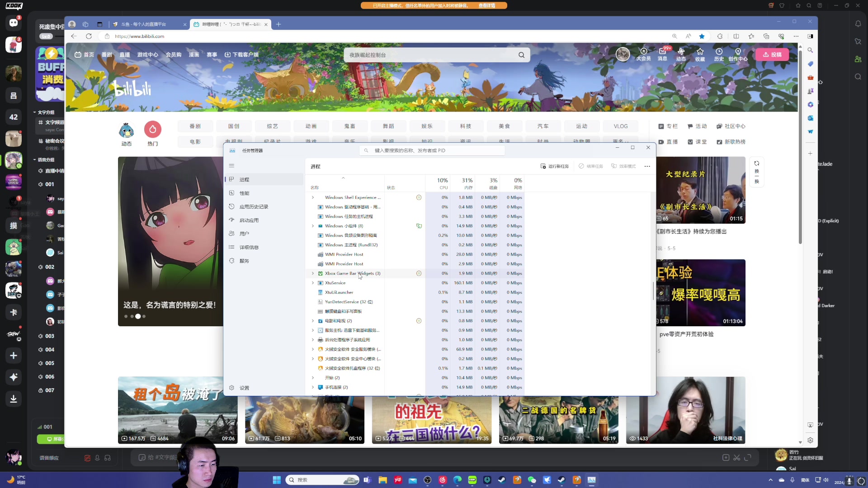Open the 科技 category on bilibili

click(x=466, y=126)
